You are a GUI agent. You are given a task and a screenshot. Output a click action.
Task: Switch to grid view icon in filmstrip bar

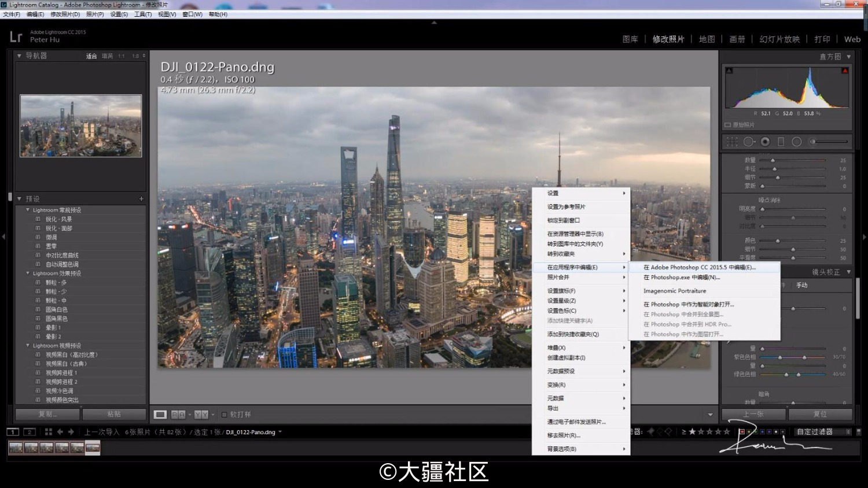[x=49, y=432]
